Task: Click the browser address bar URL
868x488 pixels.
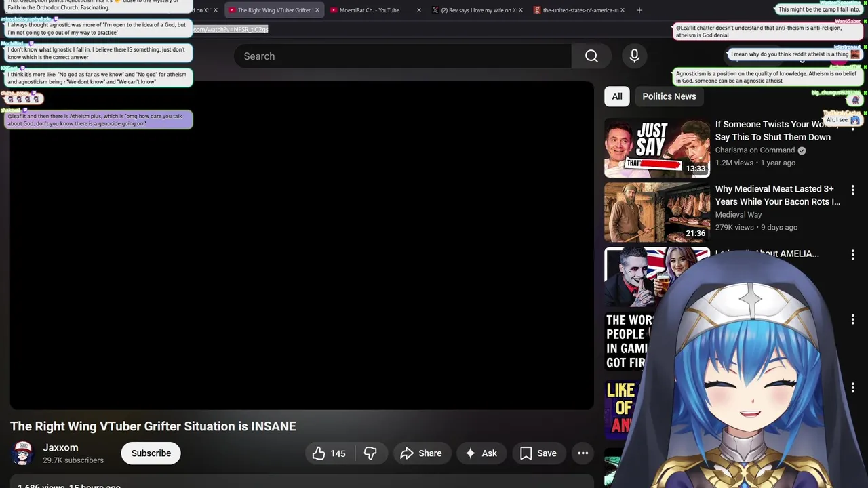Action: (231, 29)
